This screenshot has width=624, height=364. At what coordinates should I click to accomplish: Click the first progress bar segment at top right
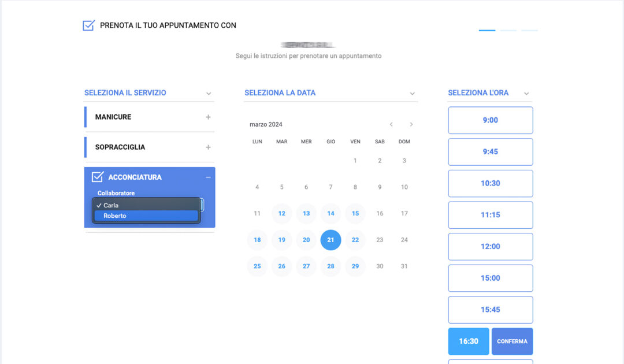pyautogui.click(x=486, y=29)
